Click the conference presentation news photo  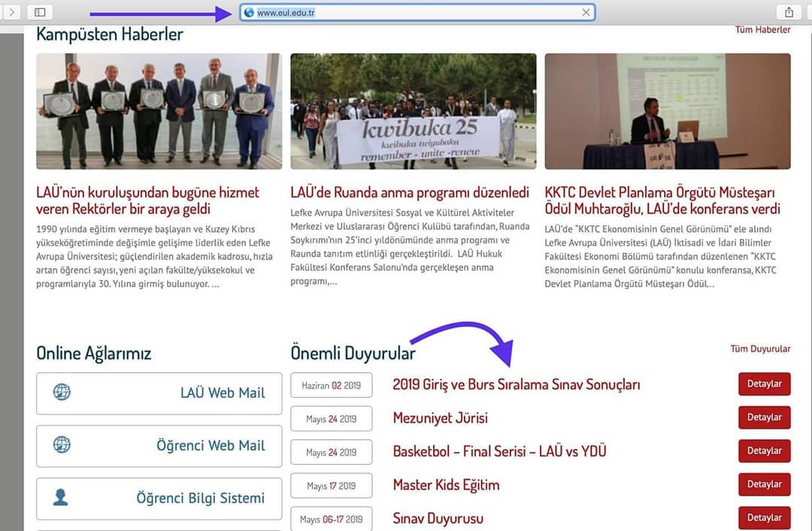[x=668, y=111]
